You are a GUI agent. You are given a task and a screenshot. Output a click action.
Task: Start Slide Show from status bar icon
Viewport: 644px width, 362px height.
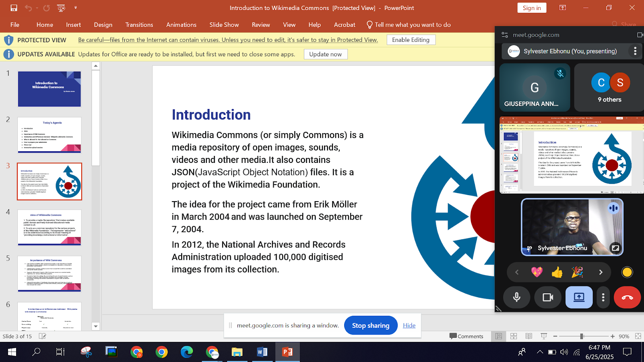[x=544, y=336]
